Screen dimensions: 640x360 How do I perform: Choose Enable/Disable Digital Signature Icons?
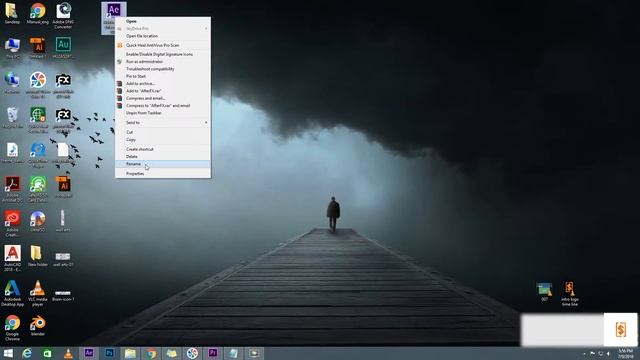point(163,54)
